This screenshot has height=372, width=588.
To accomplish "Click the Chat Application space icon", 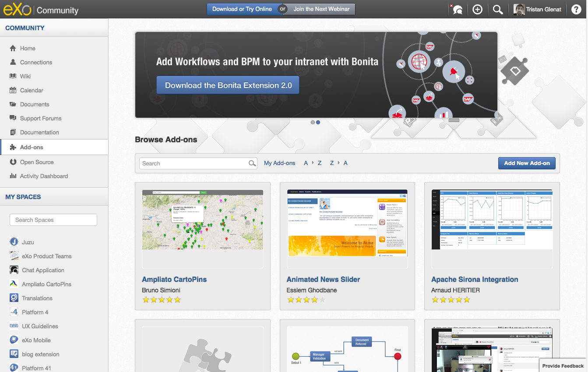I will (14, 270).
